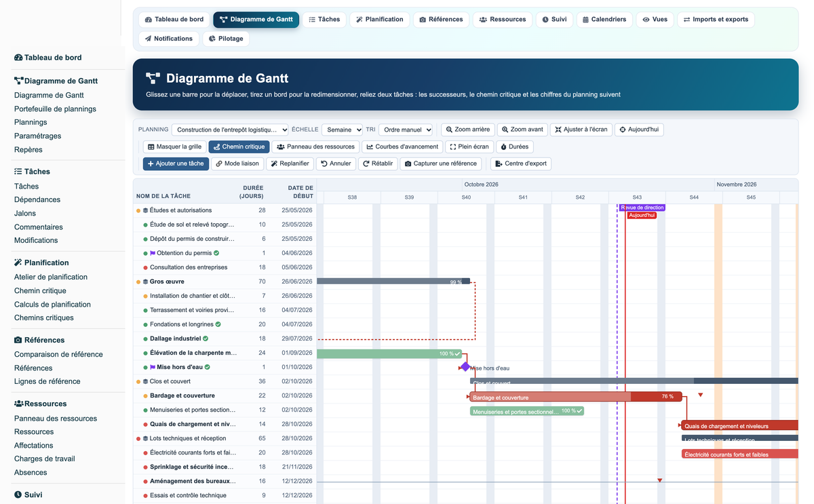Click Rétablir redo button
This screenshot has height=504, width=814.
click(x=378, y=163)
